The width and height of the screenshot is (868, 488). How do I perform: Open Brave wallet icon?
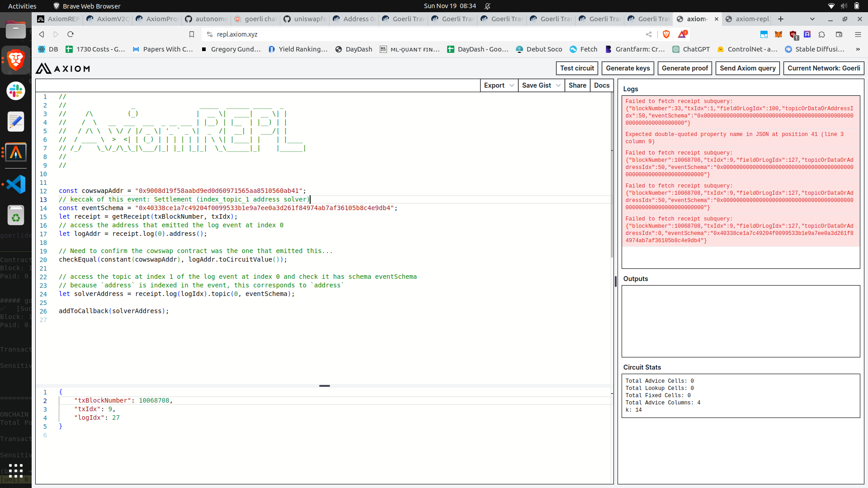tap(839, 34)
